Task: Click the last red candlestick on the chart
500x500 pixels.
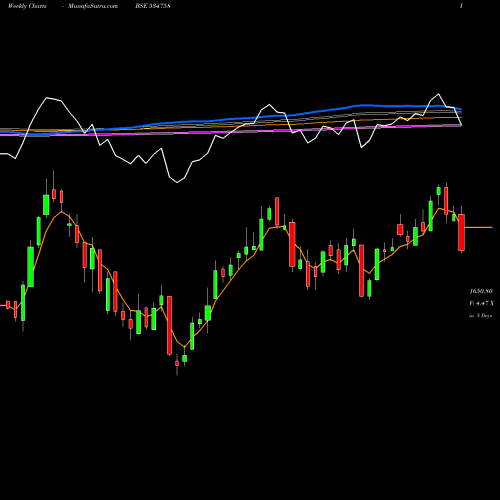Action: click(x=461, y=232)
